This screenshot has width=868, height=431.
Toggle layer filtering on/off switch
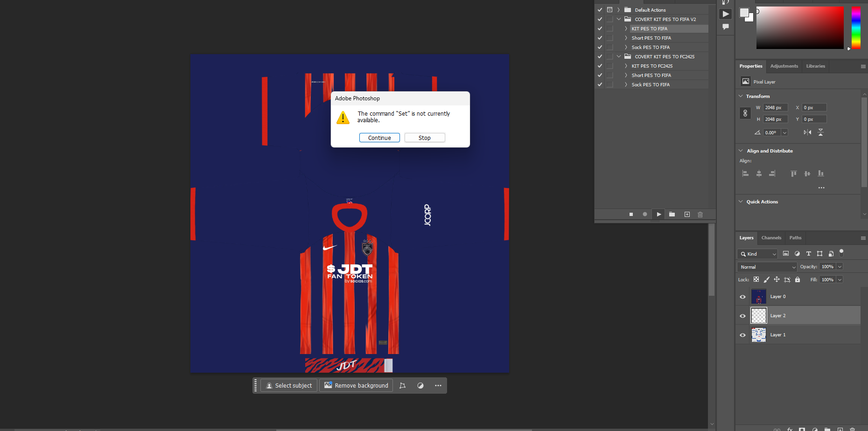[841, 253]
